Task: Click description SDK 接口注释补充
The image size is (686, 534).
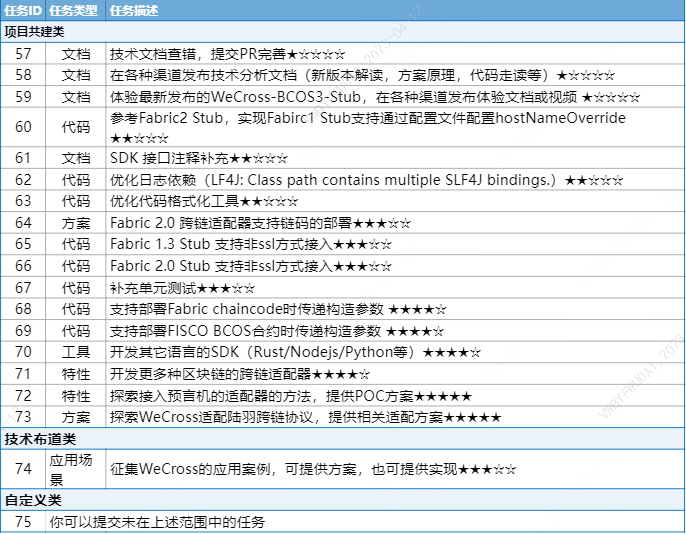Action: 199,158
